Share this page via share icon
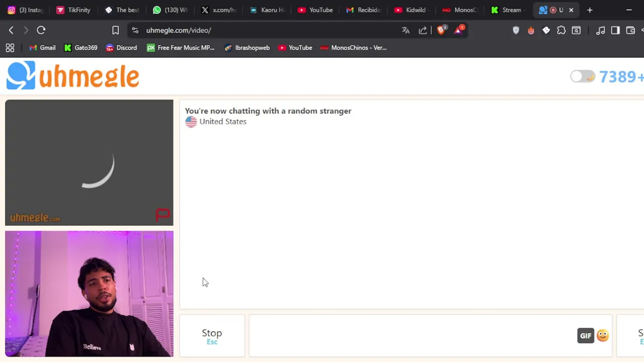 click(423, 30)
